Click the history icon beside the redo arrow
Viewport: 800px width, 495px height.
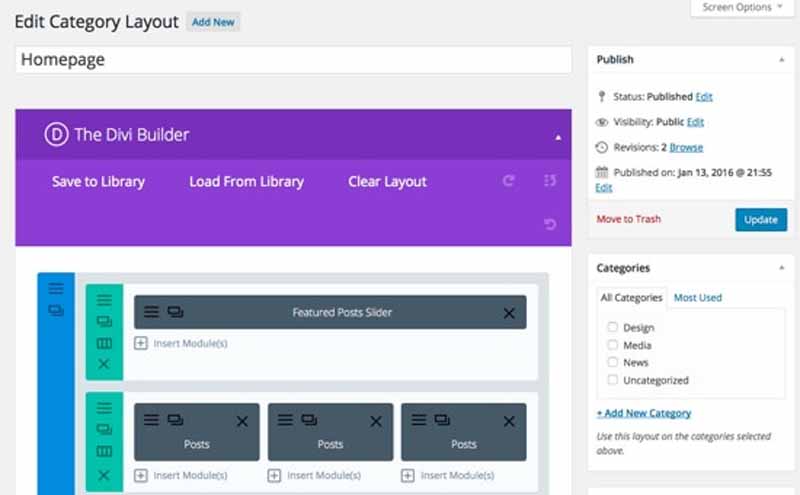point(549,181)
